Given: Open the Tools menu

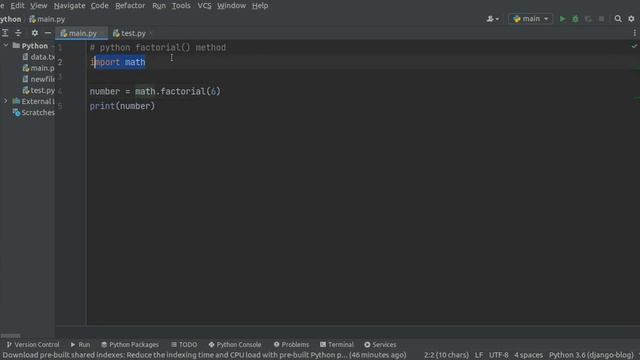Looking at the screenshot, I should 181,6.
